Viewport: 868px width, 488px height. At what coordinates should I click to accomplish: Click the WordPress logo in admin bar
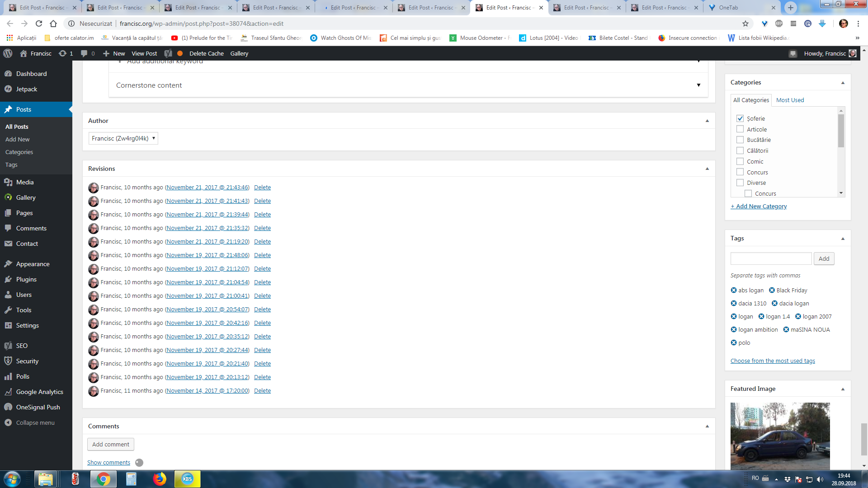point(8,53)
